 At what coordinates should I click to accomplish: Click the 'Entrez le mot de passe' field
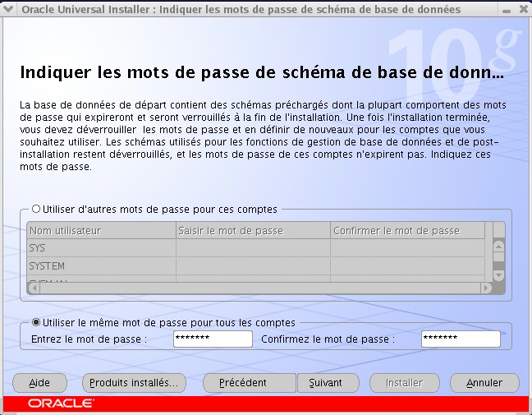click(213, 339)
